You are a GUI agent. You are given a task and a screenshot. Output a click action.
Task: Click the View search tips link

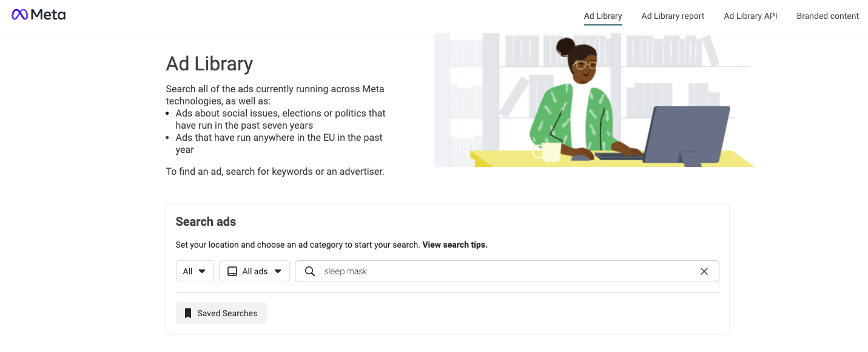pyautogui.click(x=454, y=245)
